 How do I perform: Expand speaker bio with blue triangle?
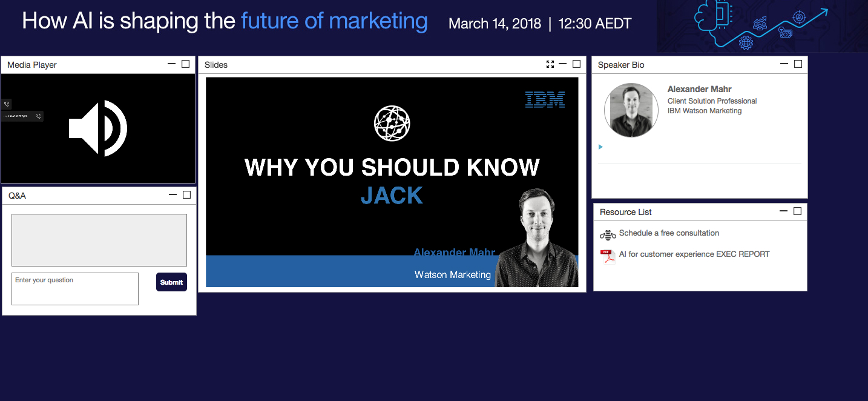click(600, 147)
